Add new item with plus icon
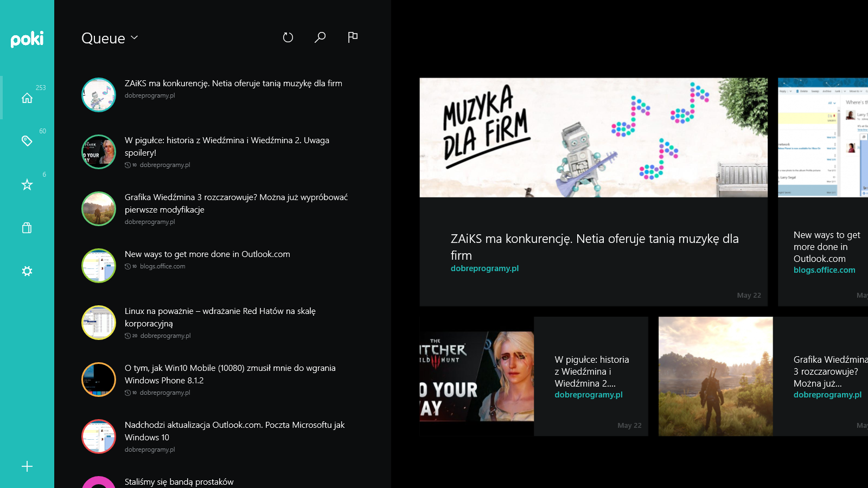 point(27,466)
